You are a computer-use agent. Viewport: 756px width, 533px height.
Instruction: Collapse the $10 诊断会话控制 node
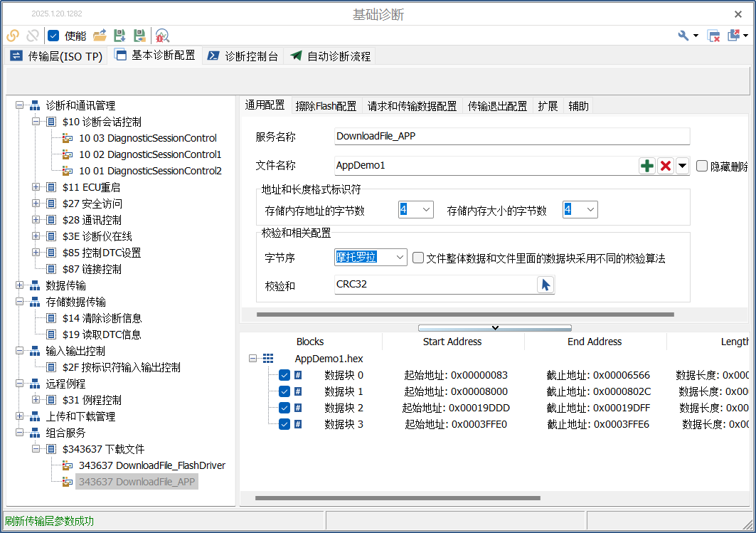point(36,122)
